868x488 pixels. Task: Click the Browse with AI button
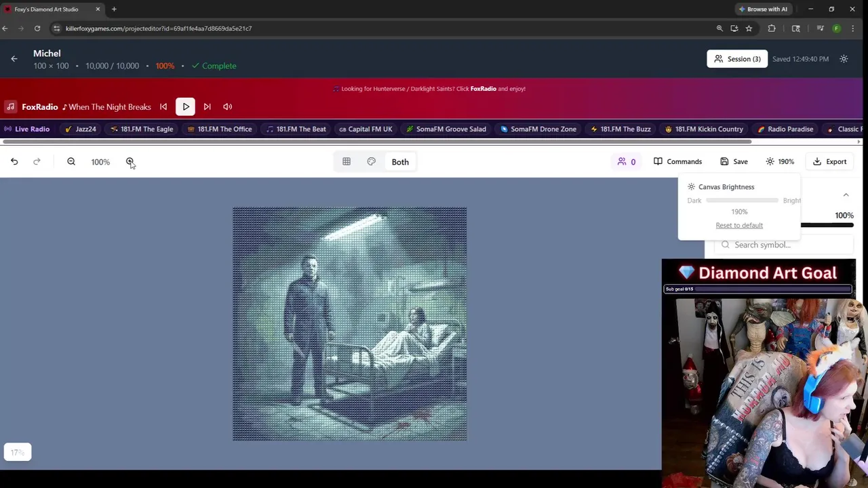point(763,9)
